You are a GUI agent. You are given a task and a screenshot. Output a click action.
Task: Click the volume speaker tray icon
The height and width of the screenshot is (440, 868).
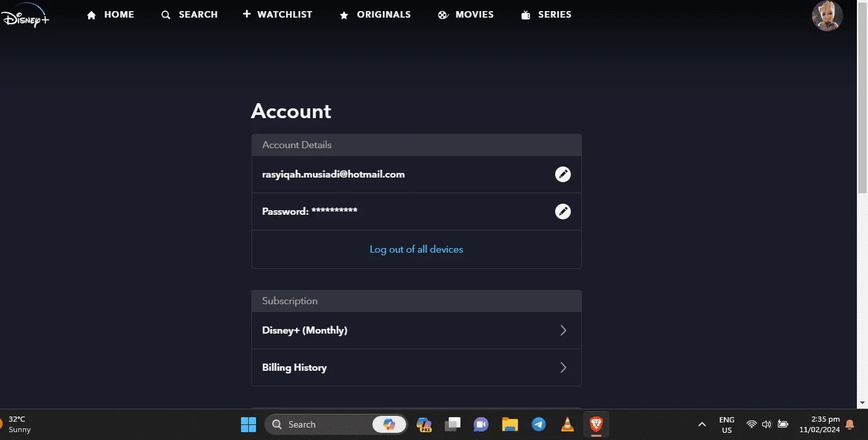[767, 424]
